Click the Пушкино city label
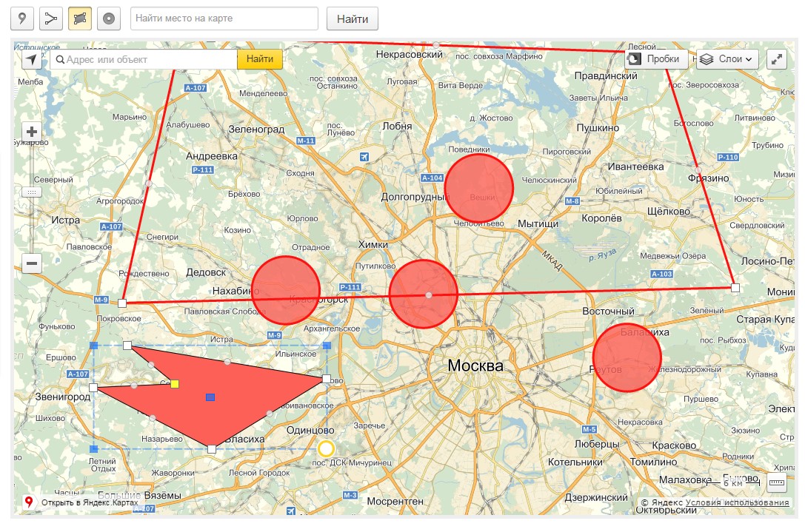 pos(598,128)
